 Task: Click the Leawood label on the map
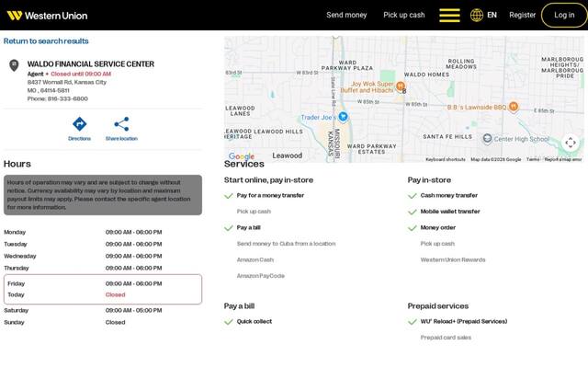[x=288, y=155]
